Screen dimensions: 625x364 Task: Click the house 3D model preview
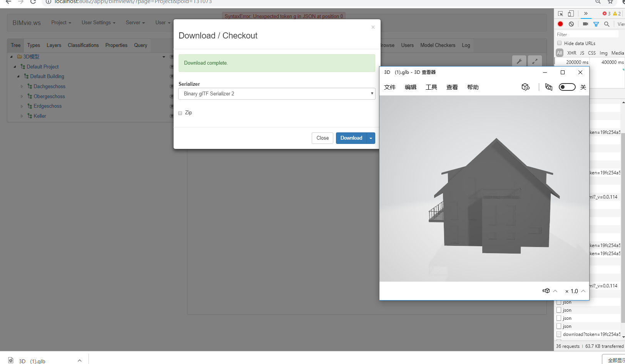pyautogui.click(x=495, y=196)
